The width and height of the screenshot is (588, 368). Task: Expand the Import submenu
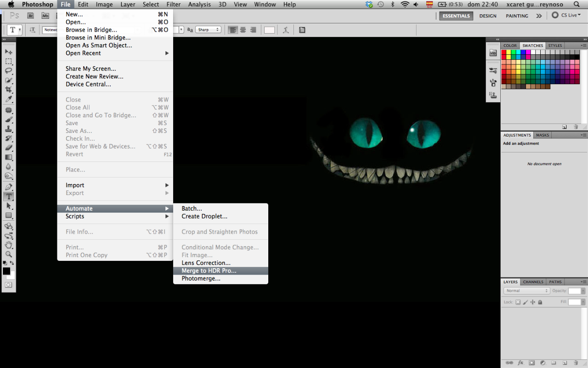(x=115, y=185)
